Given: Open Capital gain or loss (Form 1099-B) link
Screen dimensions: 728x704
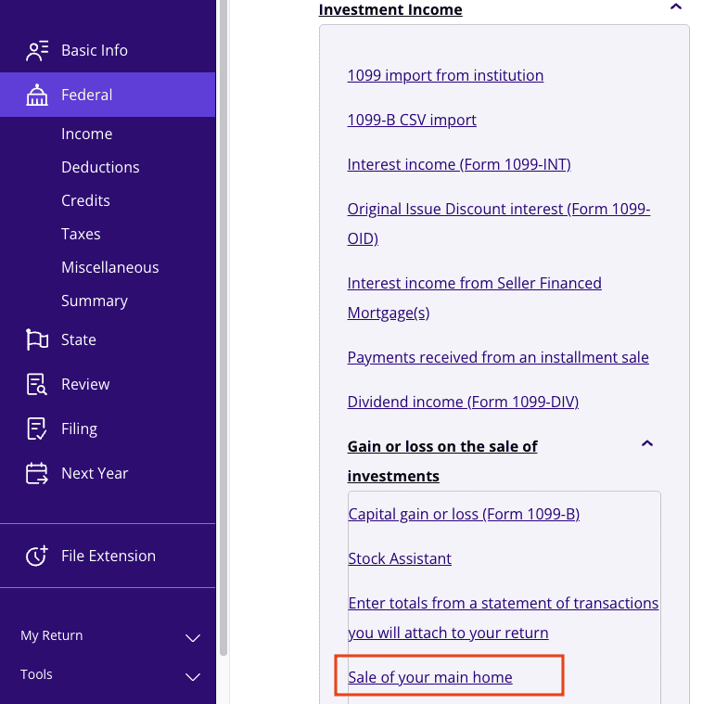Looking at the screenshot, I should (x=464, y=514).
